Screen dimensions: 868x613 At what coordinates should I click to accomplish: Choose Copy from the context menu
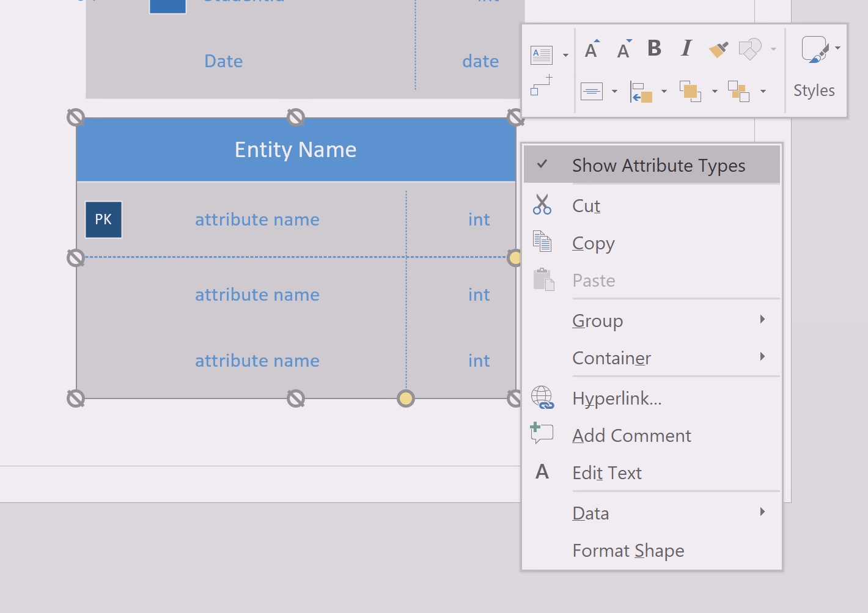[652, 243]
